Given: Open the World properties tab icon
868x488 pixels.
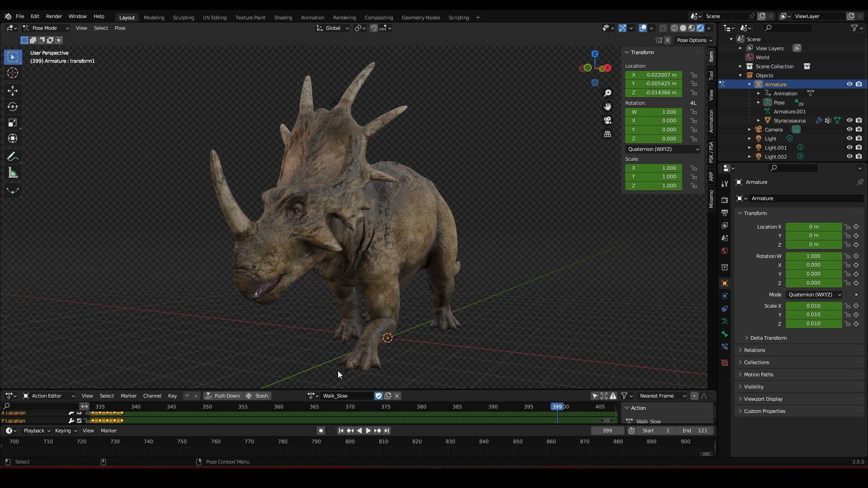Looking at the screenshot, I should point(725,251).
